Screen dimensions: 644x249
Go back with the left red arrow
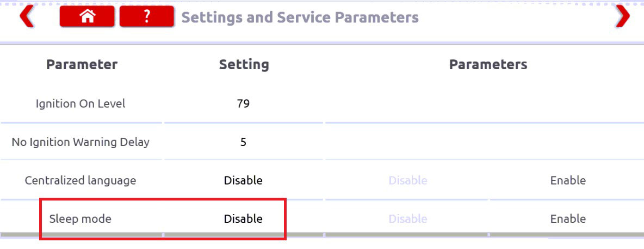pos(27,17)
